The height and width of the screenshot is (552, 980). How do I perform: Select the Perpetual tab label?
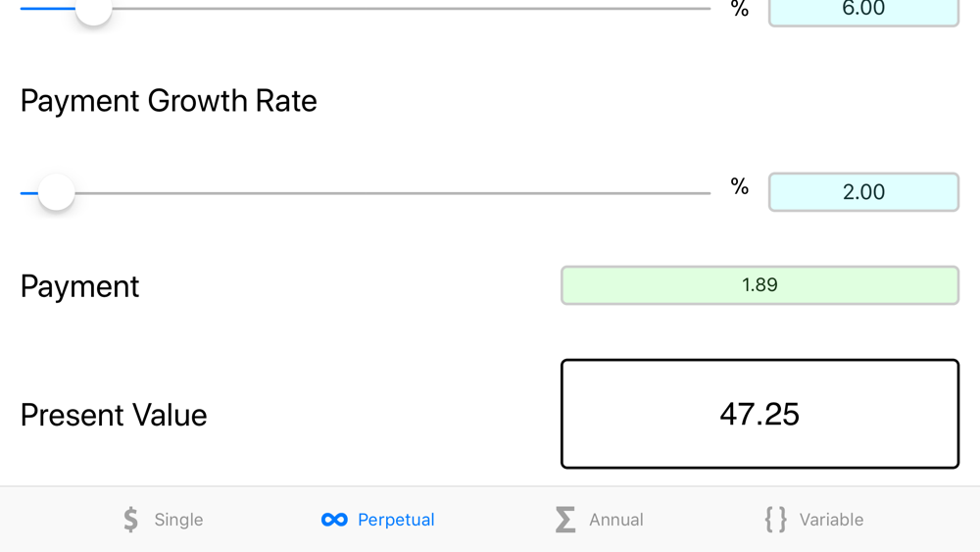tap(396, 520)
